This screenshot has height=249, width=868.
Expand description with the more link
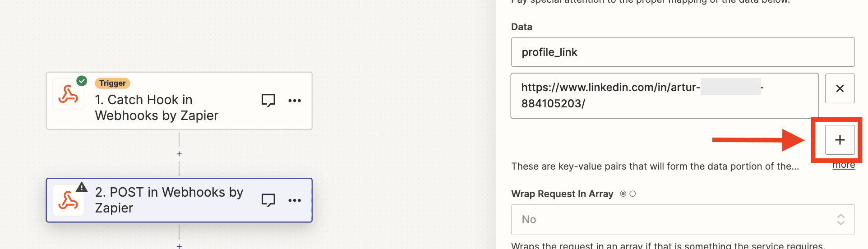[x=844, y=165]
